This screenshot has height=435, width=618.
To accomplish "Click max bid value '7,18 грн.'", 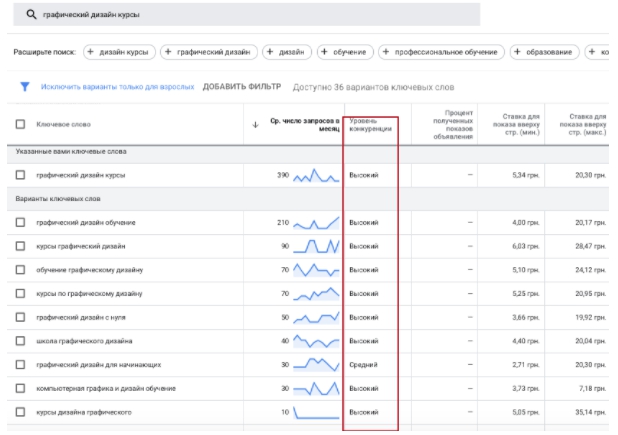I will (x=593, y=389).
